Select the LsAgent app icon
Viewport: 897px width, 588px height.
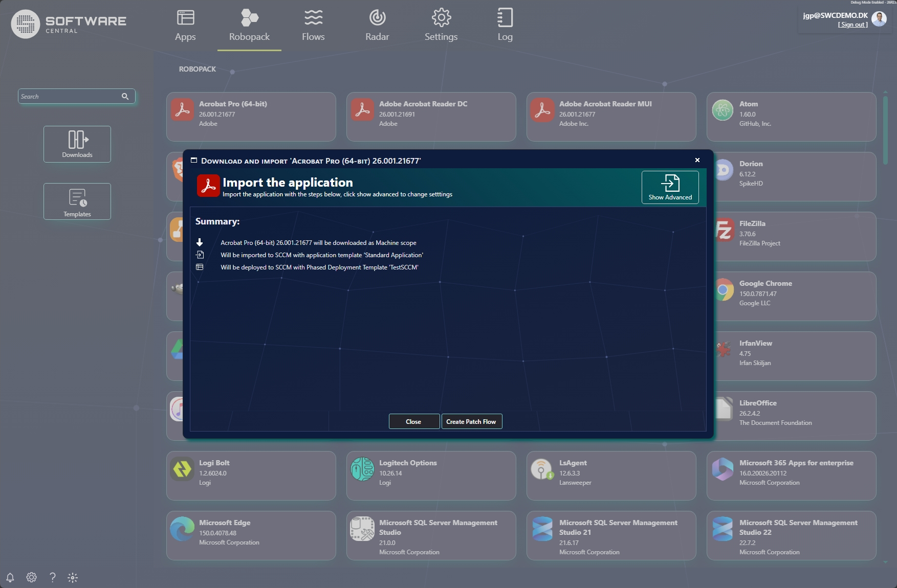(542, 469)
